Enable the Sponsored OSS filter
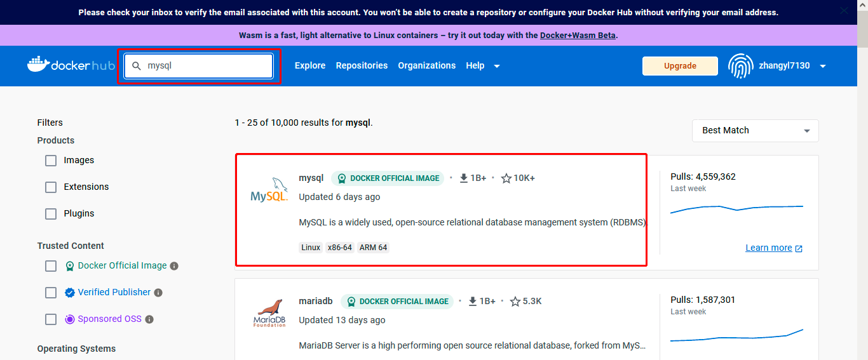Viewport: 868px width, 360px height. click(51, 319)
